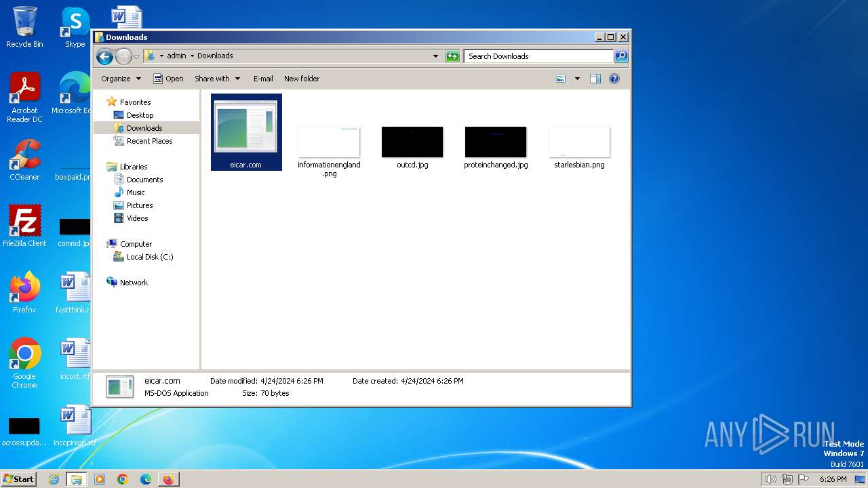This screenshot has width=868, height=488.
Task: Click the forward navigation arrow in Explorer
Action: (x=123, y=56)
